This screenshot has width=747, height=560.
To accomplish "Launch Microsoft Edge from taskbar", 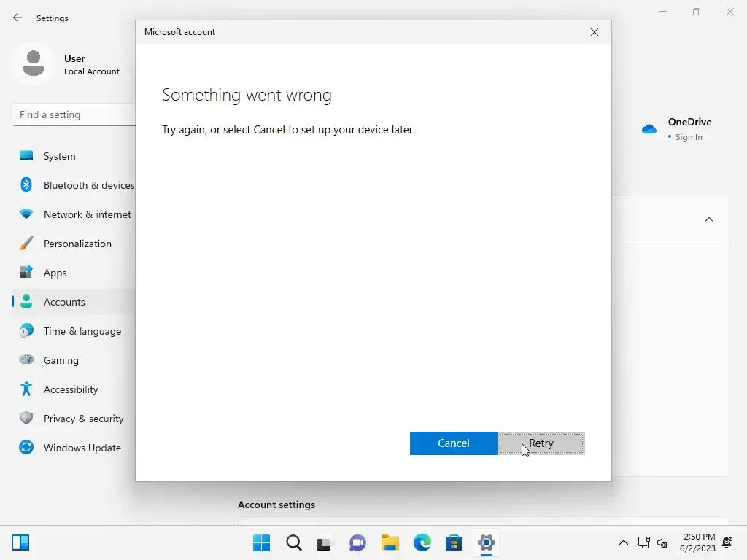I will point(422,542).
